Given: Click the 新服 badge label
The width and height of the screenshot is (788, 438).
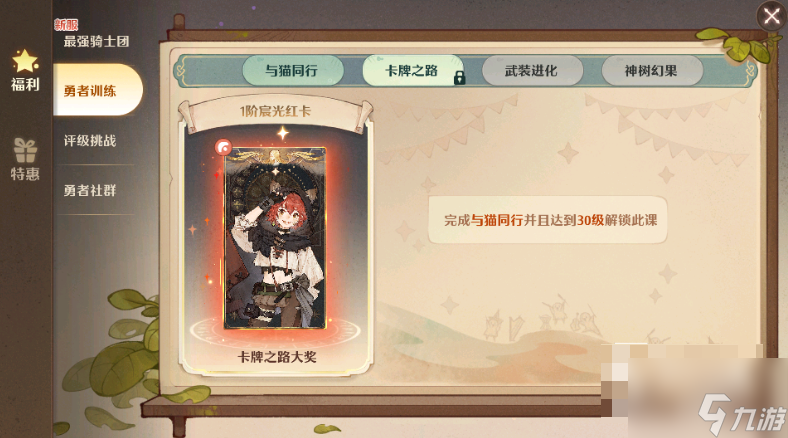Looking at the screenshot, I should 66,24.
